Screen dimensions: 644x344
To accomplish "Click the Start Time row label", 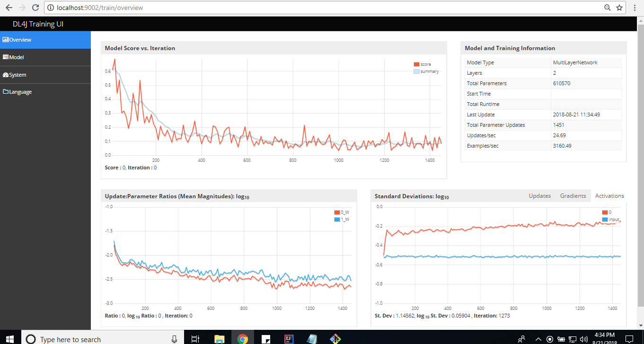I will click(x=479, y=94).
